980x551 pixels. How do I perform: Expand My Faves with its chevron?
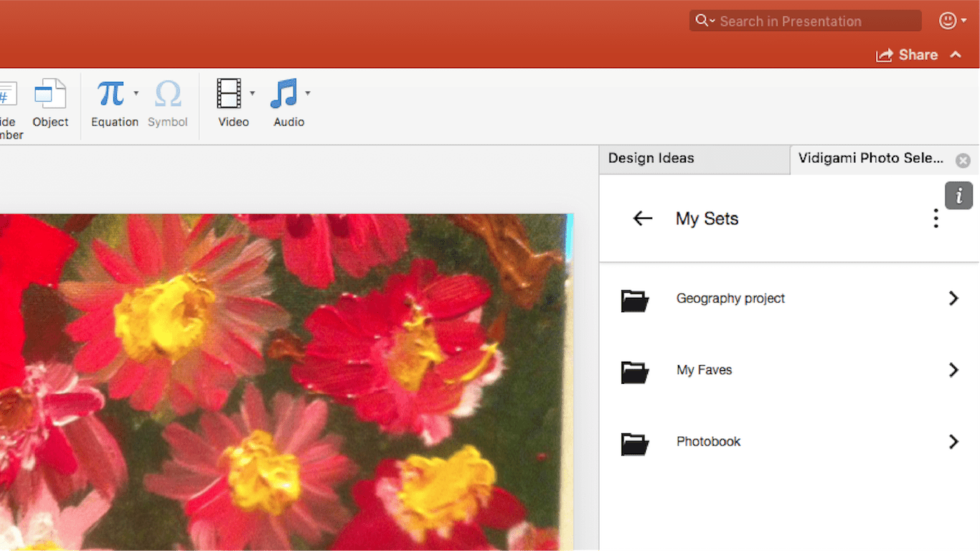pyautogui.click(x=953, y=370)
